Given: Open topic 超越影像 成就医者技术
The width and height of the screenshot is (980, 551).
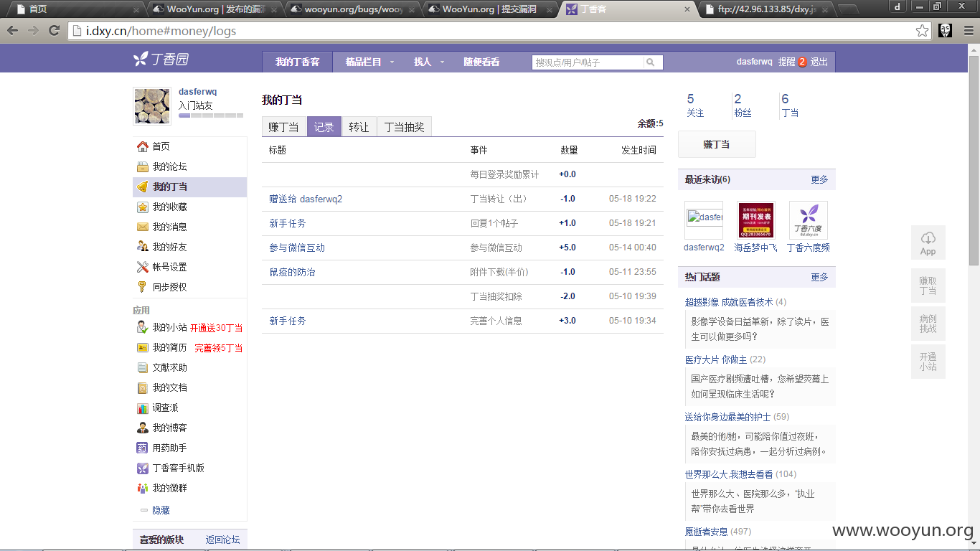Looking at the screenshot, I should (x=729, y=302).
